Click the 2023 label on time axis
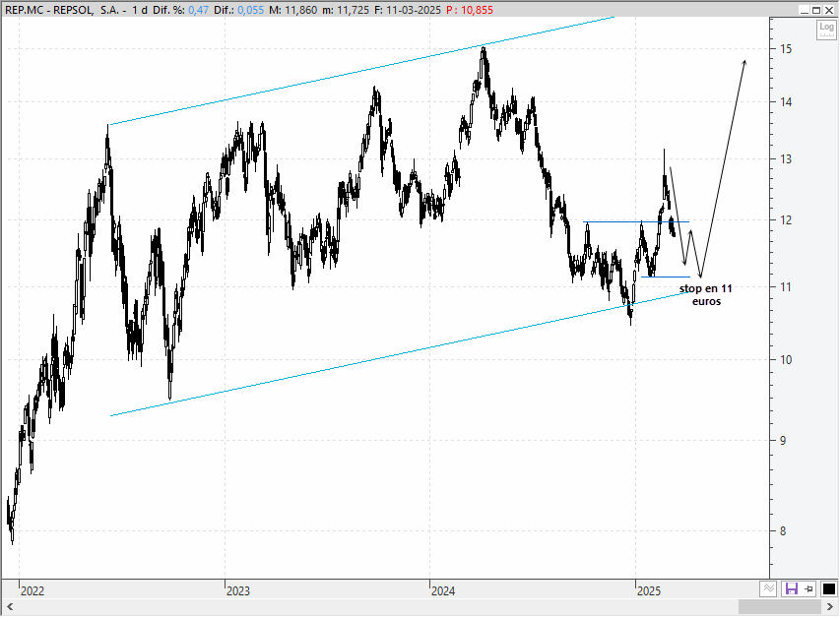Viewport: 840px width, 617px height. [238, 590]
